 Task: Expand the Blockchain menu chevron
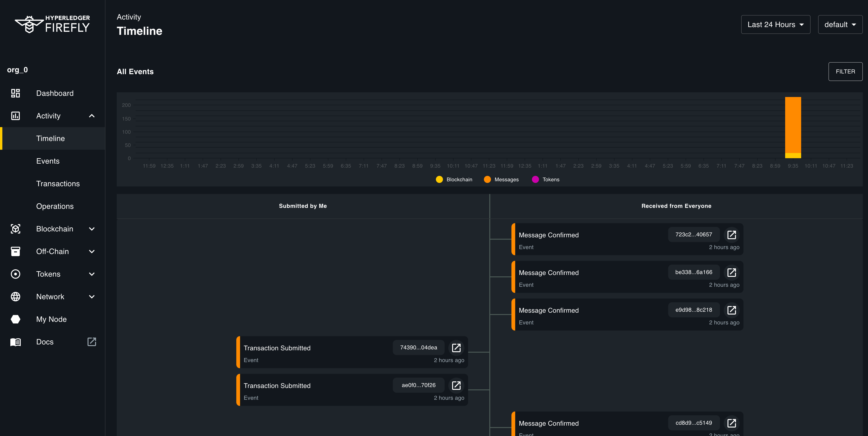(x=92, y=229)
